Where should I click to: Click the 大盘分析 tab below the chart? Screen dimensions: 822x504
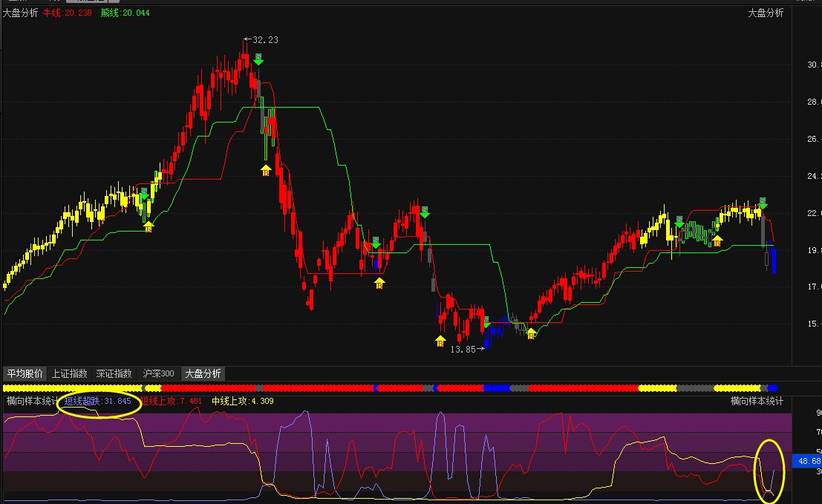pyautogui.click(x=203, y=373)
